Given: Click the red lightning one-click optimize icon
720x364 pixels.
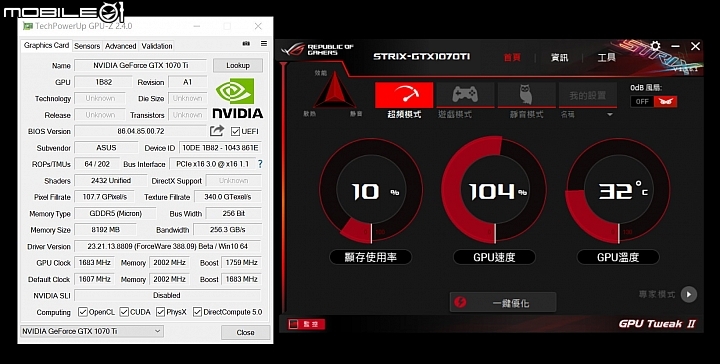Looking at the screenshot, I should [460, 302].
